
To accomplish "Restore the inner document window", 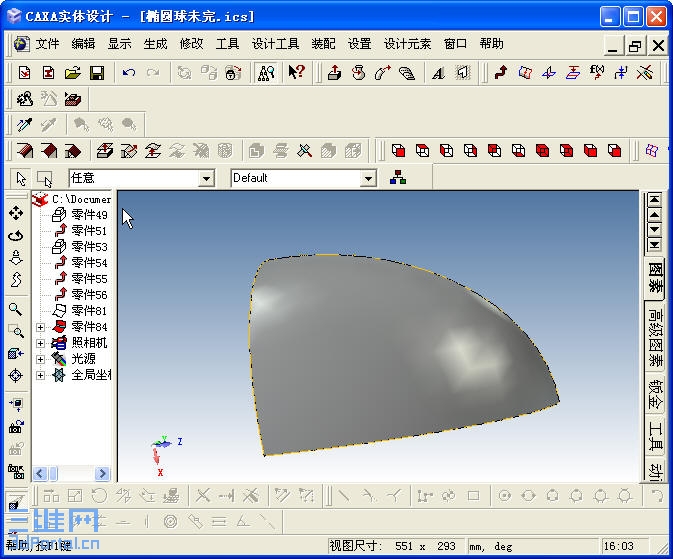I will [x=635, y=45].
